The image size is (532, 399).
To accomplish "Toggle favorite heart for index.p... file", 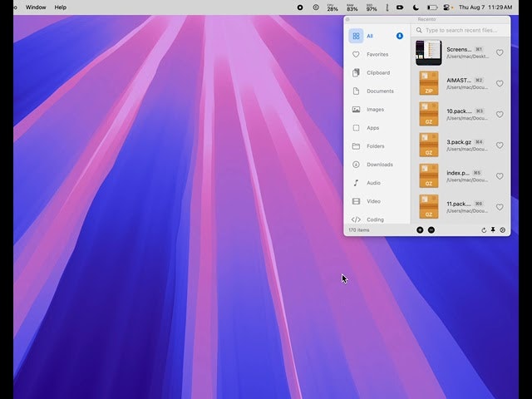I will click(500, 176).
